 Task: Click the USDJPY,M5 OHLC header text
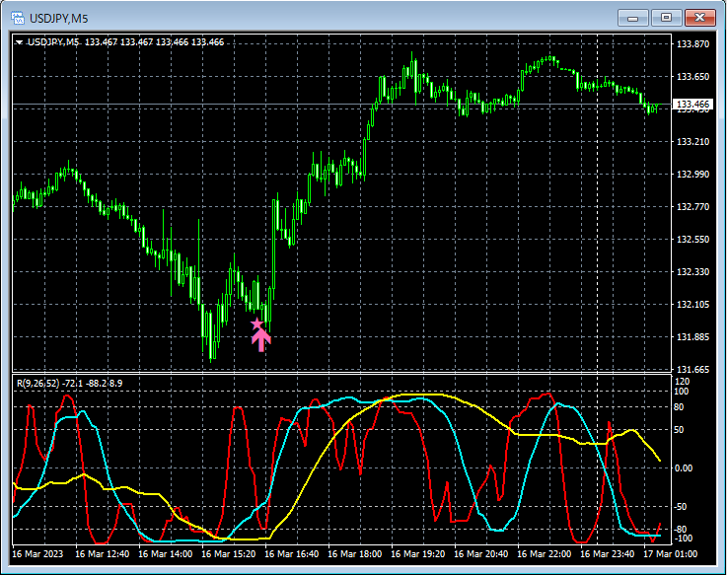tap(125, 42)
